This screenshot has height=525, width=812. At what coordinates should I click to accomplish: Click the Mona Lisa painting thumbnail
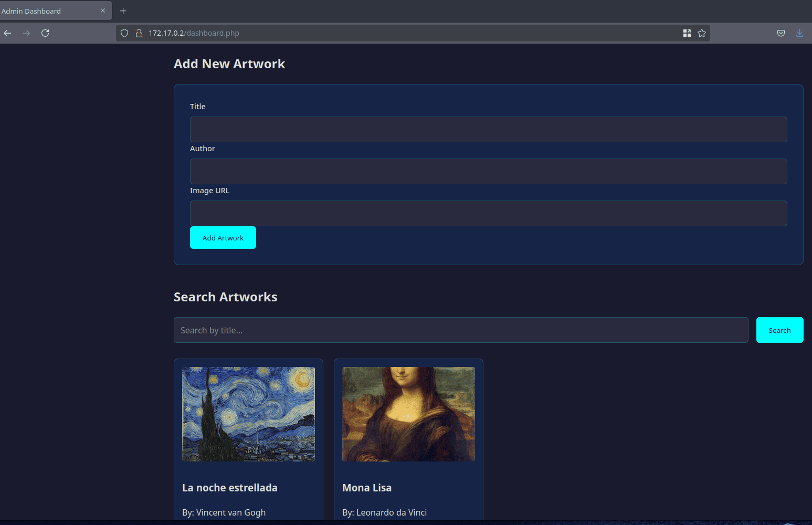pyautogui.click(x=408, y=414)
